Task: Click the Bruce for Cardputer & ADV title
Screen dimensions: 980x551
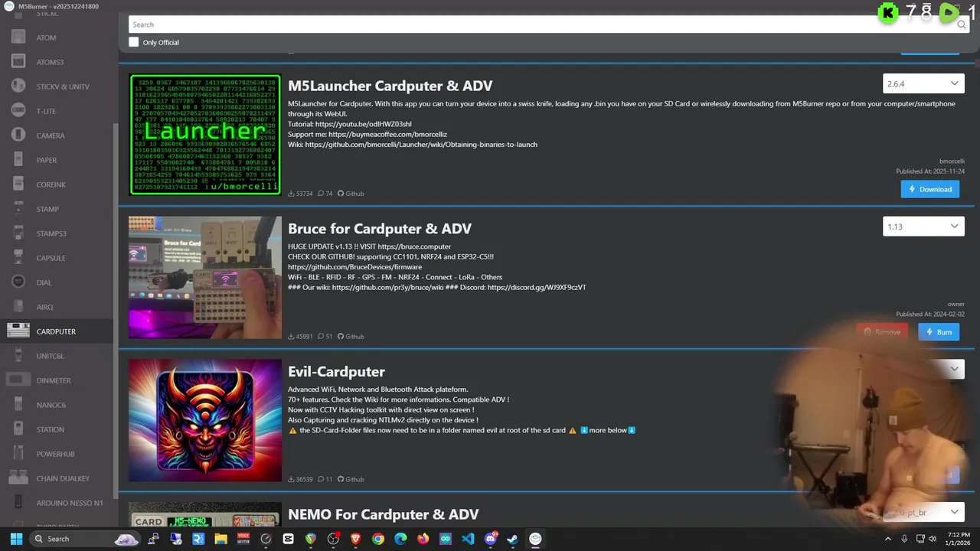Action: (x=380, y=229)
